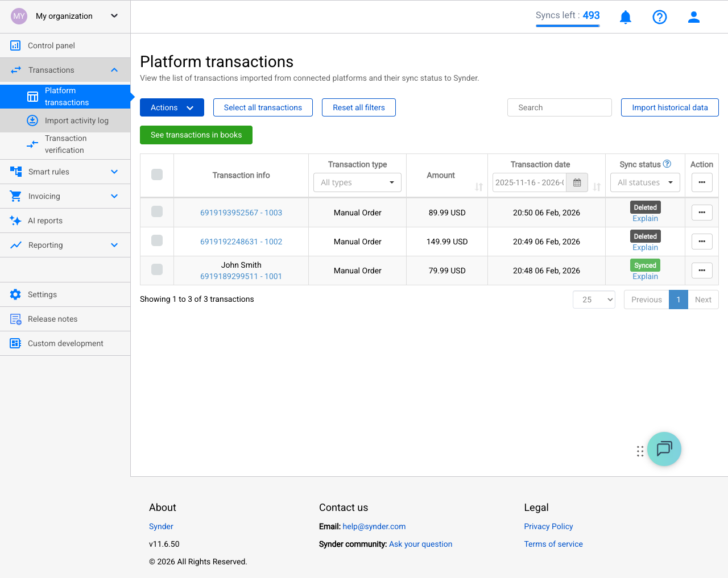Image resolution: width=728 pixels, height=578 pixels.
Task: Click the See transactions in books button
Action: tap(196, 135)
